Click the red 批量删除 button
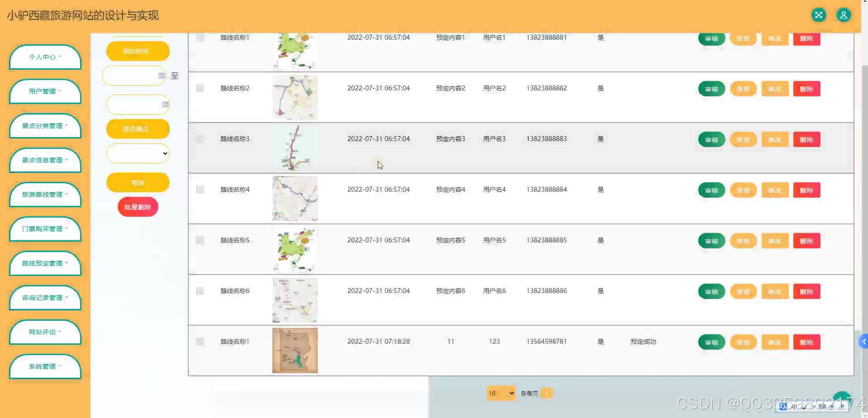 tap(138, 207)
